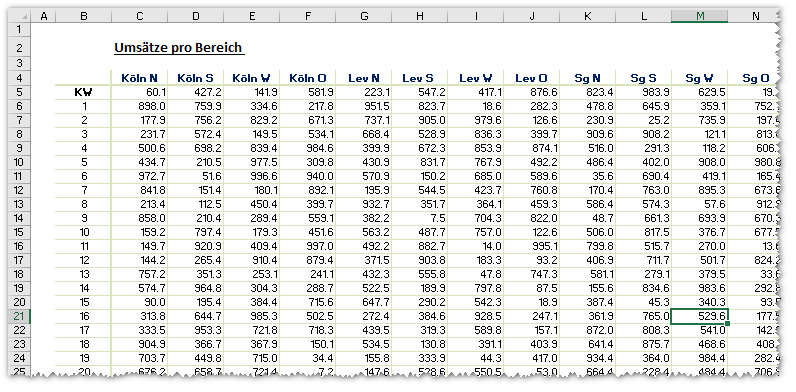Click cell with value 60.1
This screenshot has height=392, width=796.
point(140,92)
